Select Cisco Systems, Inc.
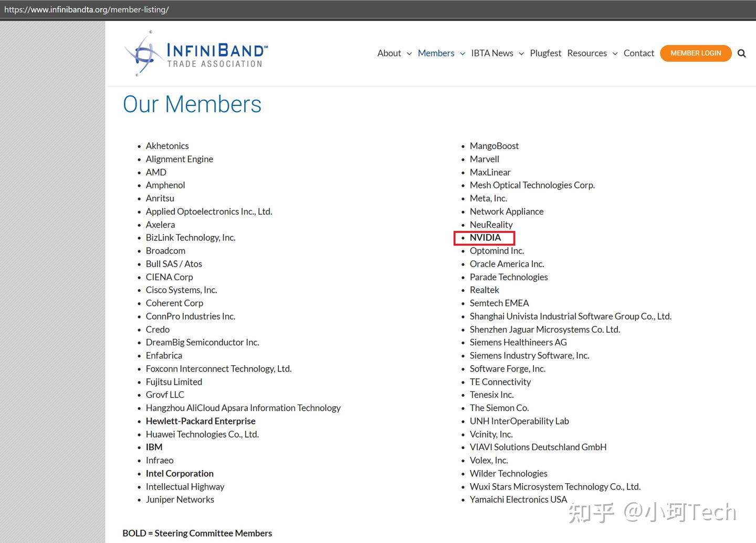The width and height of the screenshot is (756, 543). (x=181, y=290)
